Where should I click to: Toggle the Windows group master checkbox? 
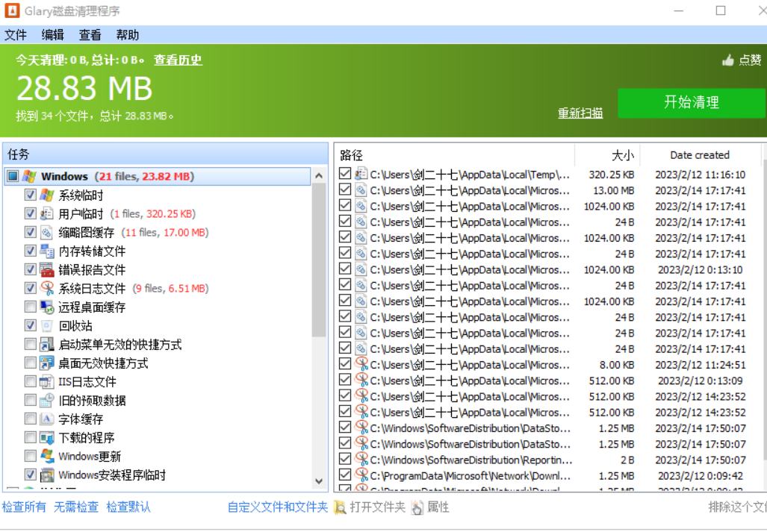coord(13,176)
